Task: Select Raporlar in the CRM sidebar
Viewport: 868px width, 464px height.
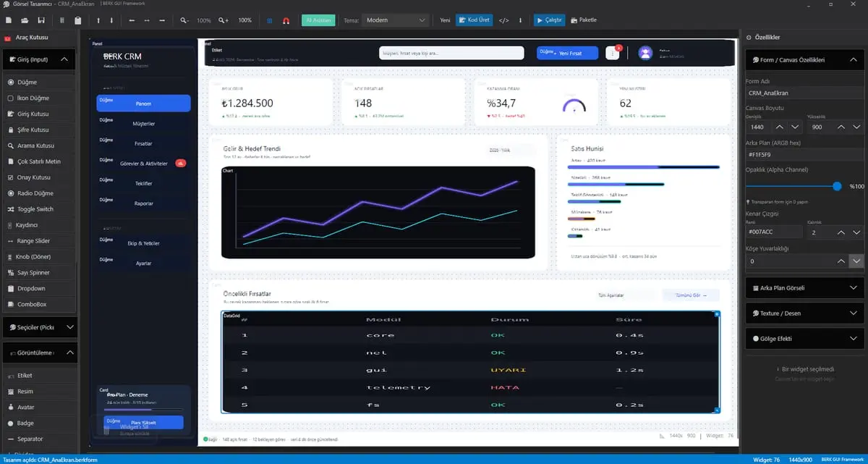Action: pos(144,203)
